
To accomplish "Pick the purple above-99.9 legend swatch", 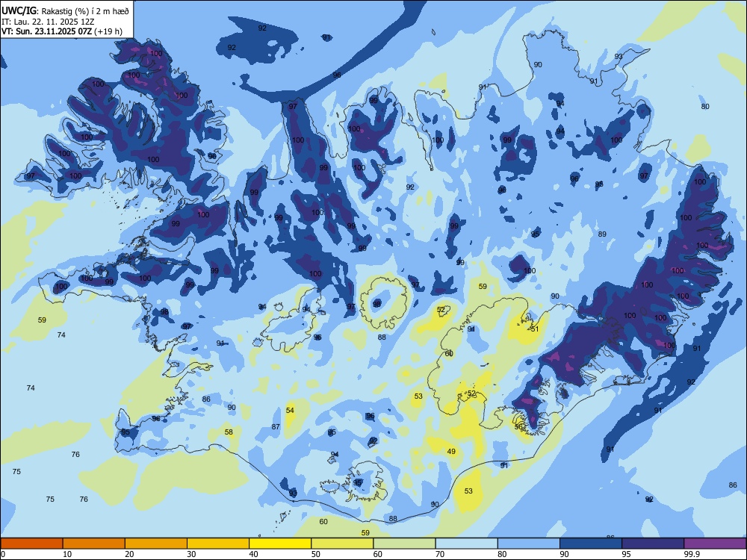I will (x=715, y=544).
